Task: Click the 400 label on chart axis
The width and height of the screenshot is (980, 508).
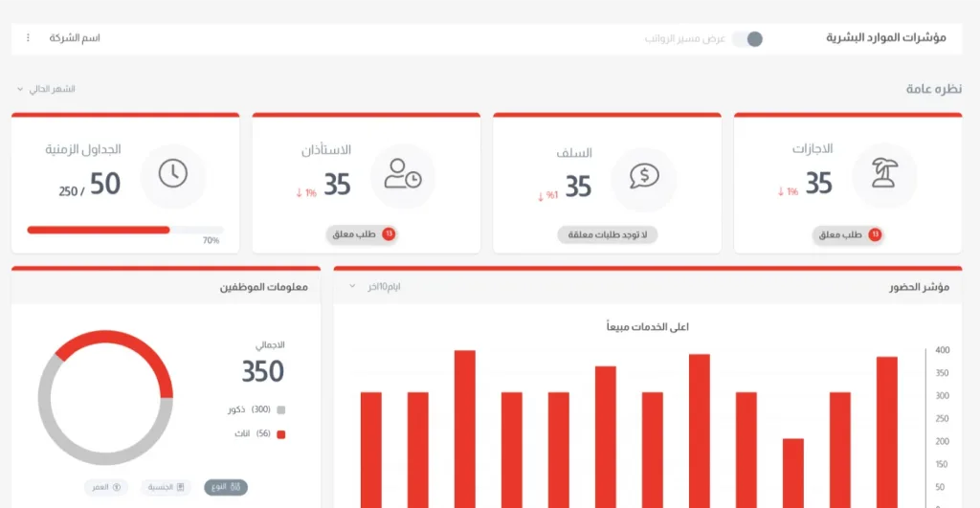Action: 942,350
